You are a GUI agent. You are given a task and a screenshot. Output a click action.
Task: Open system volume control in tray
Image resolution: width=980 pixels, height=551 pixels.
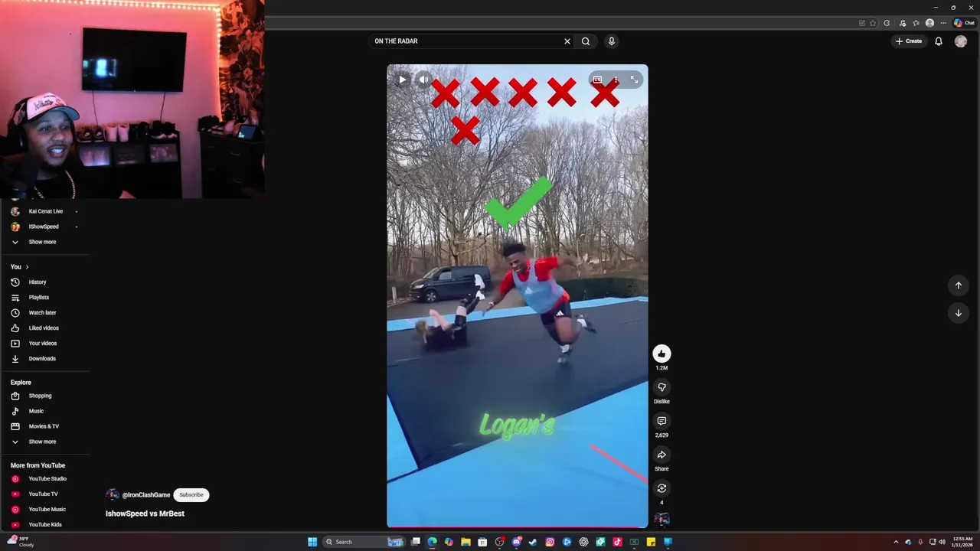942,542
